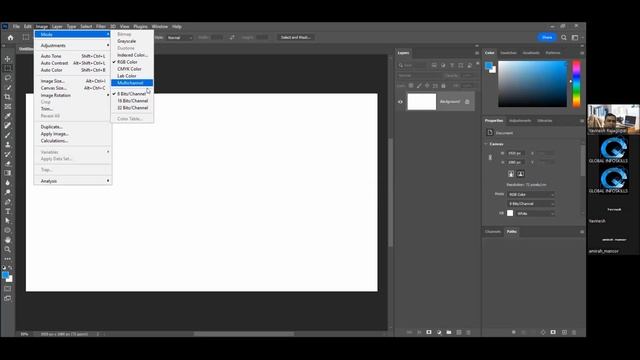Click the Home icon in options bar
This screenshot has height=360, width=640.
[11, 37]
